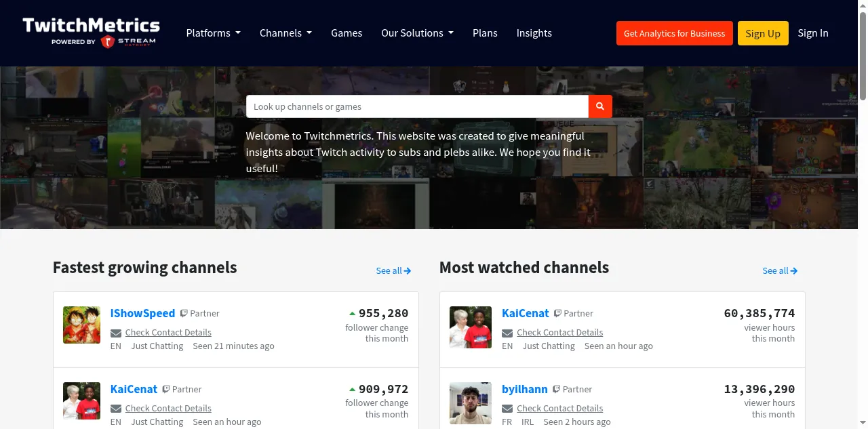Click See all for Fastest growing channels
Screen dimensions: 868x429
pyautogui.click(x=393, y=270)
